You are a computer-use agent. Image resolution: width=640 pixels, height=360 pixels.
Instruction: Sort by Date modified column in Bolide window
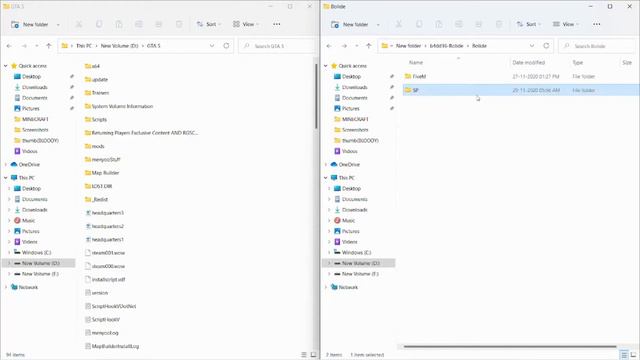click(529, 62)
